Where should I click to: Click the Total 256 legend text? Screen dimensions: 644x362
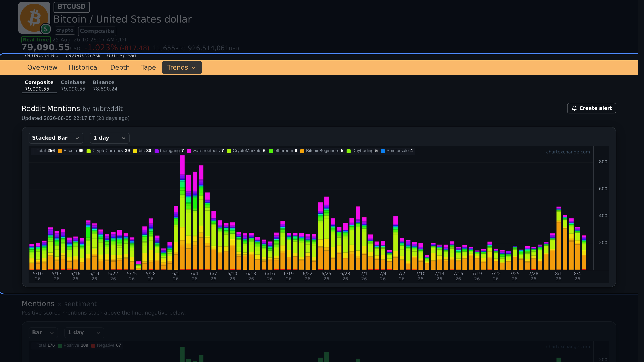(x=45, y=151)
